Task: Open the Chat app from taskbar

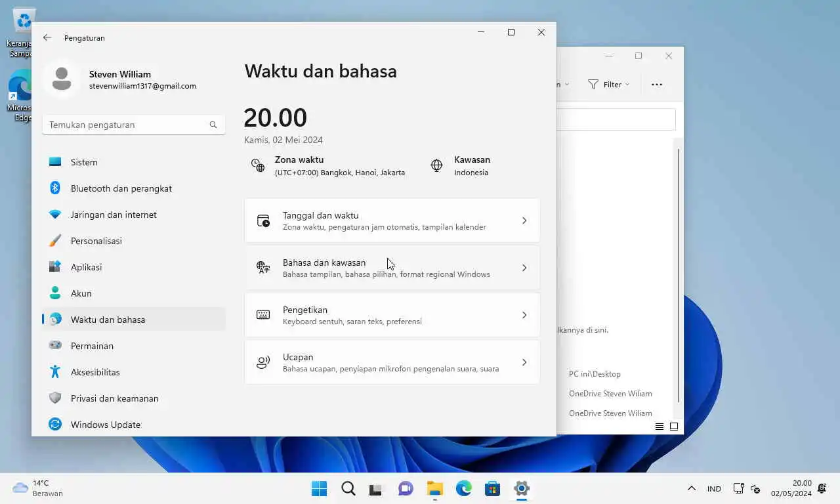Action: pos(406,488)
